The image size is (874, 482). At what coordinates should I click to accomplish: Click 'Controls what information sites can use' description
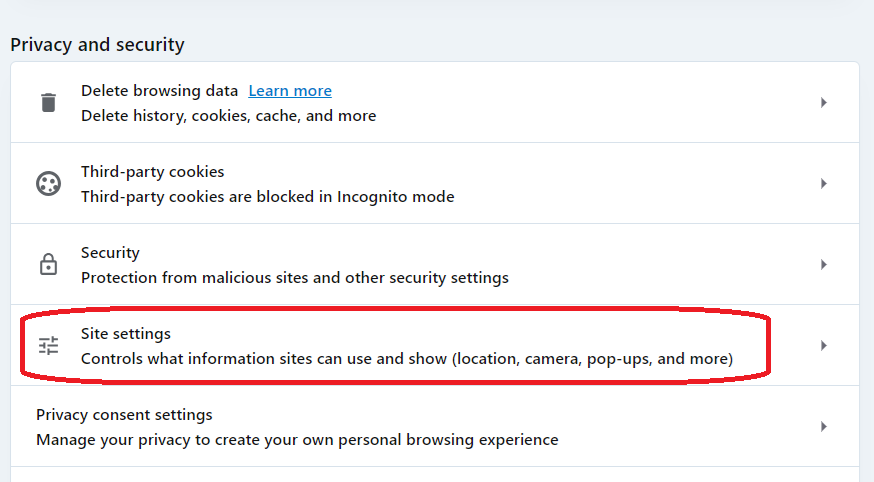tap(407, 358)
